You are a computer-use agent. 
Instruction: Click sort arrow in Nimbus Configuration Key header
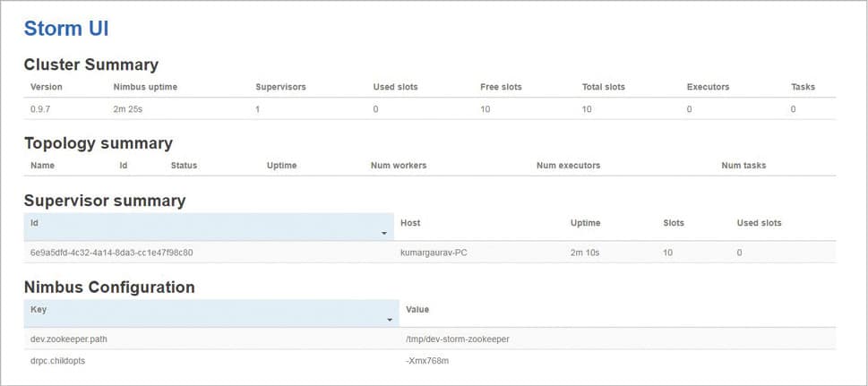click(390, 320)
